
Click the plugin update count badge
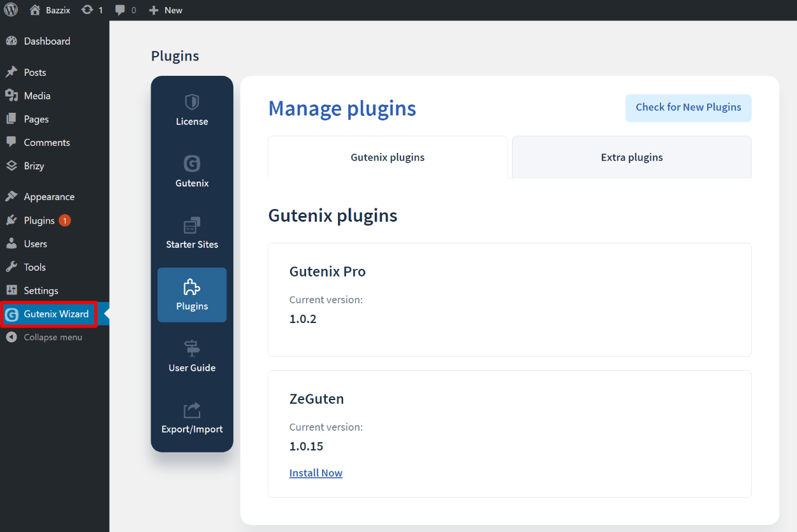pos(64,220)
